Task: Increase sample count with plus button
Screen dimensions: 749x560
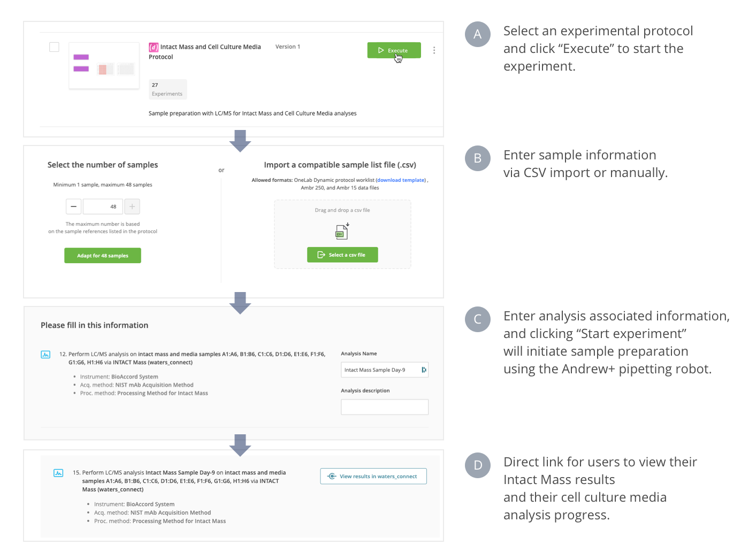Action: tap(132, 206)
